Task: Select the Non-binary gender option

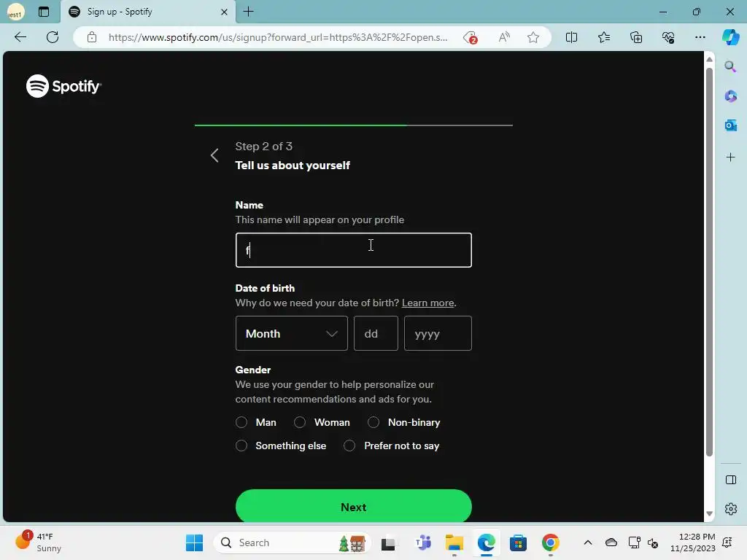Action: (373, 422)
